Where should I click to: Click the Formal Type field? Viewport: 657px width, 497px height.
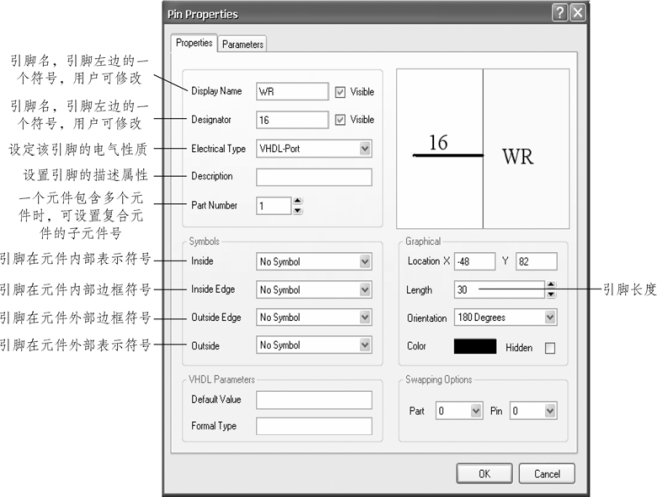(314, 426)
